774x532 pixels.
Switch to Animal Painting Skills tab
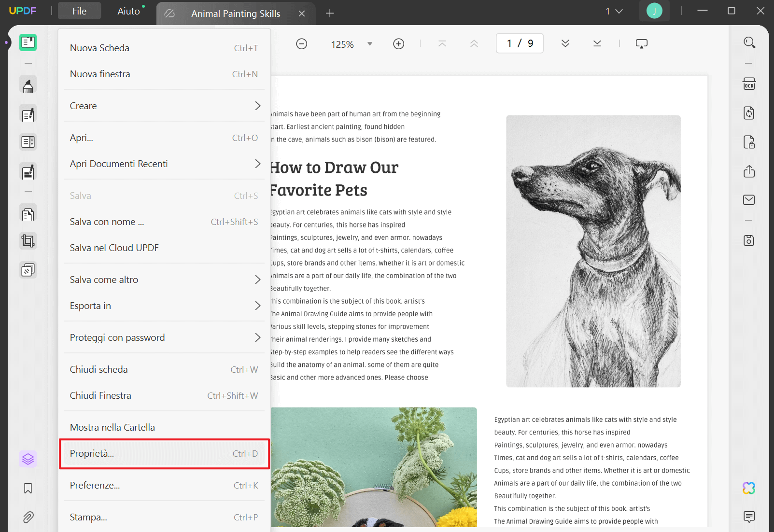pyautogui.click(x=236, y=14)
